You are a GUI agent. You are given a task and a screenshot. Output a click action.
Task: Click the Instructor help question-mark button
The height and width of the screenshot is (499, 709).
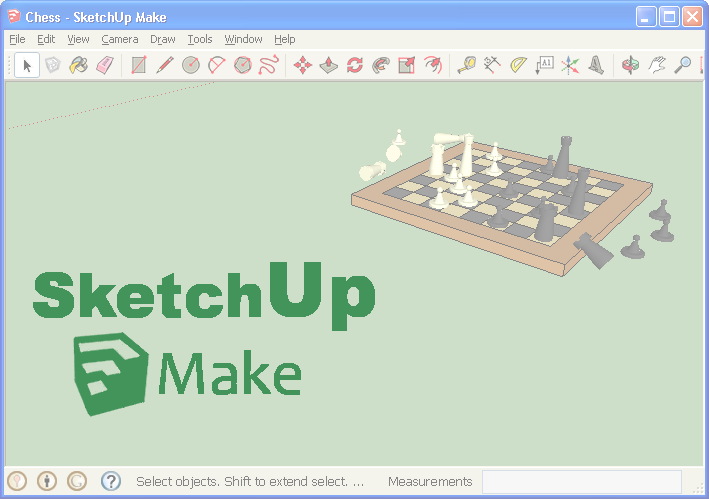111,481
